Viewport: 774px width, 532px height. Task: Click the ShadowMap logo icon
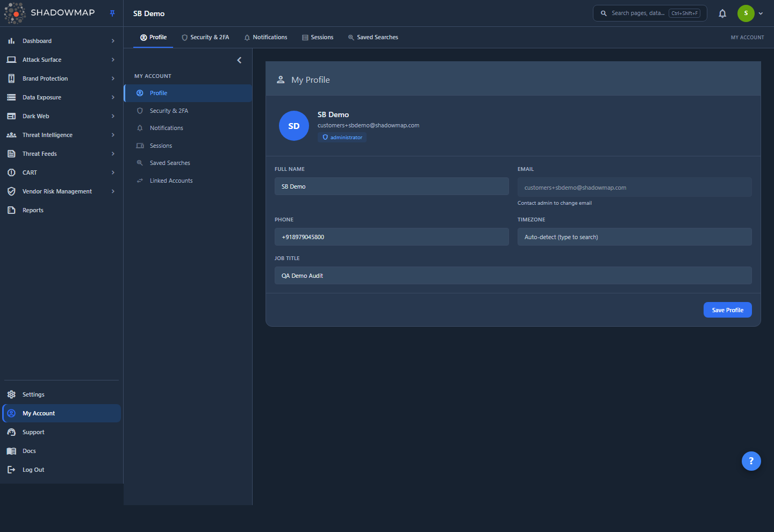tap(15, 13)
